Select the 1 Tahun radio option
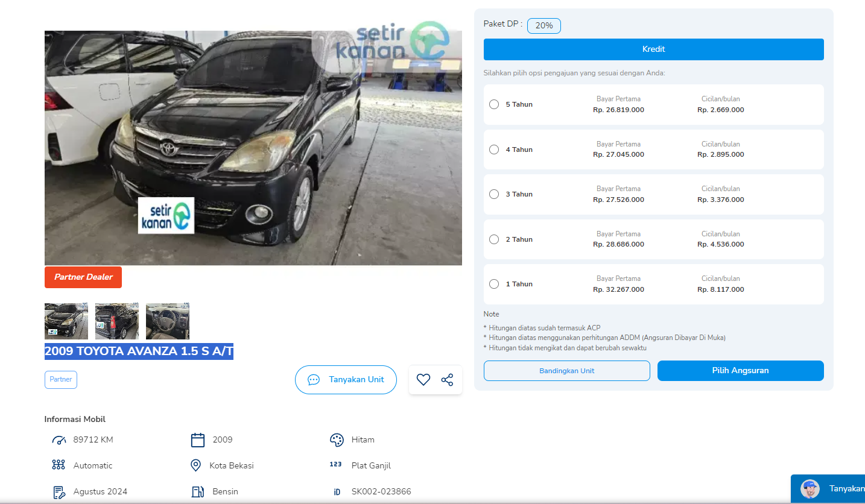 pos(494,284)
